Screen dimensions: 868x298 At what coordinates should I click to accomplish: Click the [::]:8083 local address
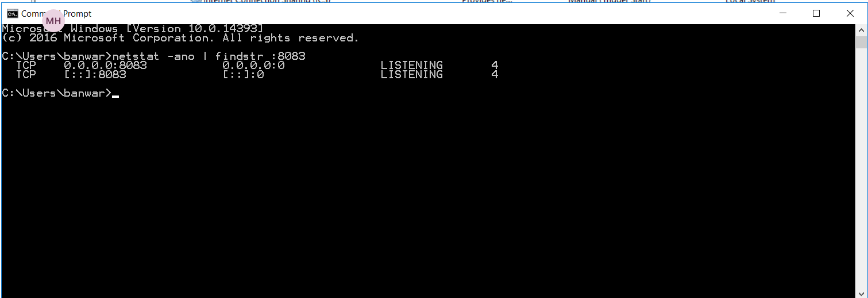coord(95,75)
